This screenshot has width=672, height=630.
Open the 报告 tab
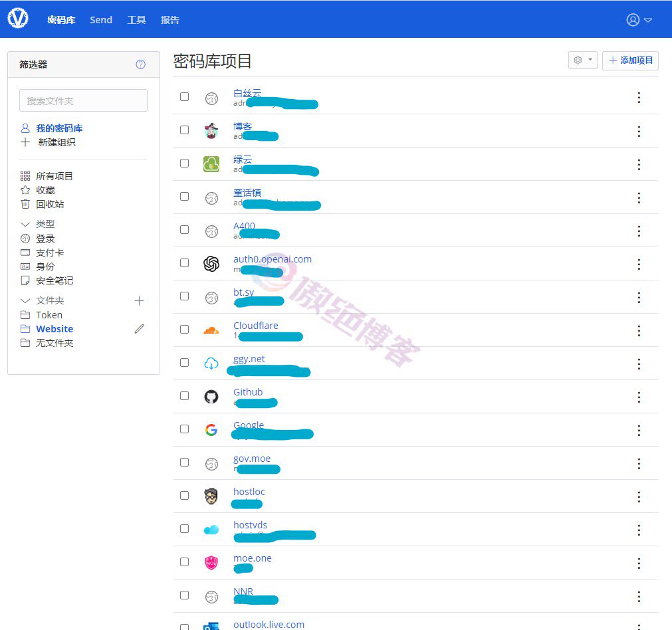[169, 20]
